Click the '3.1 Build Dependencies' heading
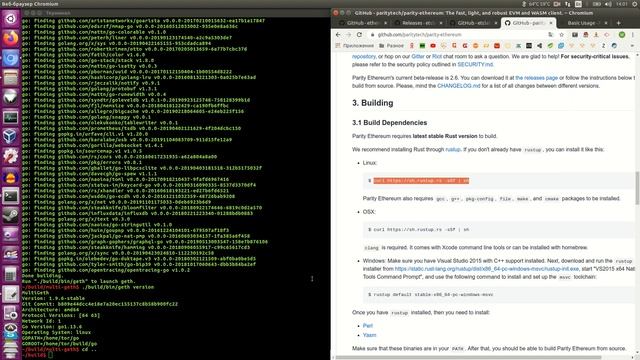The height and width of the screenshot is (360, 640). click(x=389, y=122)
